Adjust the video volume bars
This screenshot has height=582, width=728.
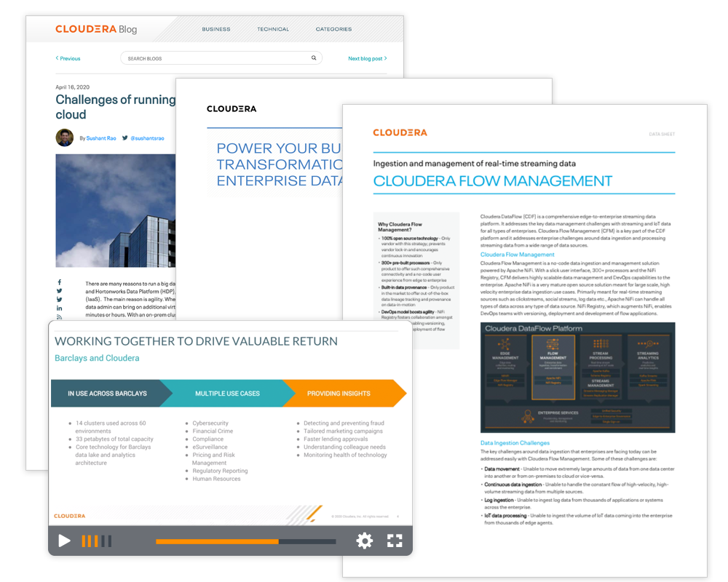(97, 541)
